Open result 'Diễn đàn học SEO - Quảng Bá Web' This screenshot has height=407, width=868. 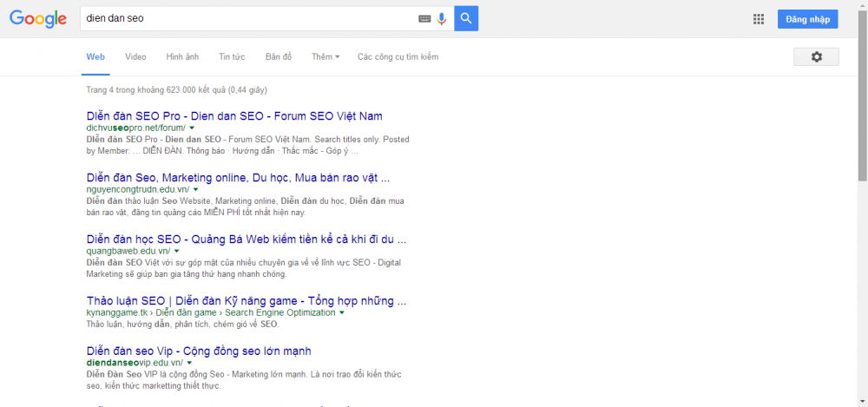coord(247,240)
